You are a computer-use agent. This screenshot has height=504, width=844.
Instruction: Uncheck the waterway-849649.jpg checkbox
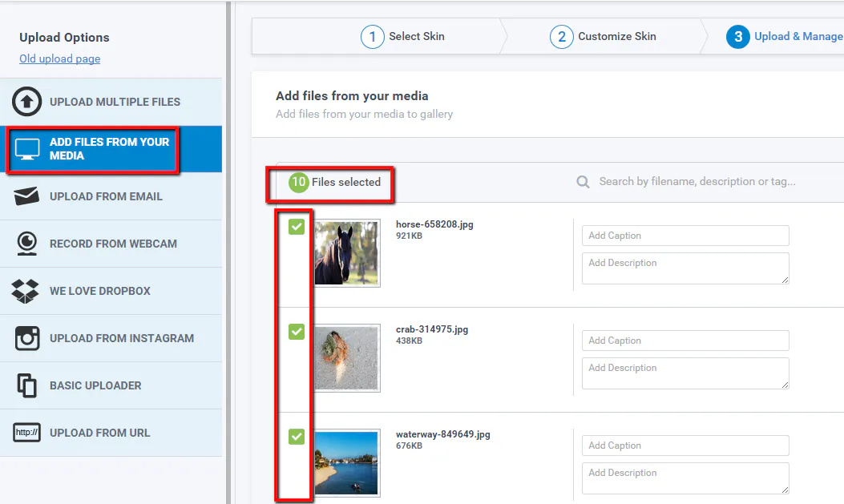(297, 437)
